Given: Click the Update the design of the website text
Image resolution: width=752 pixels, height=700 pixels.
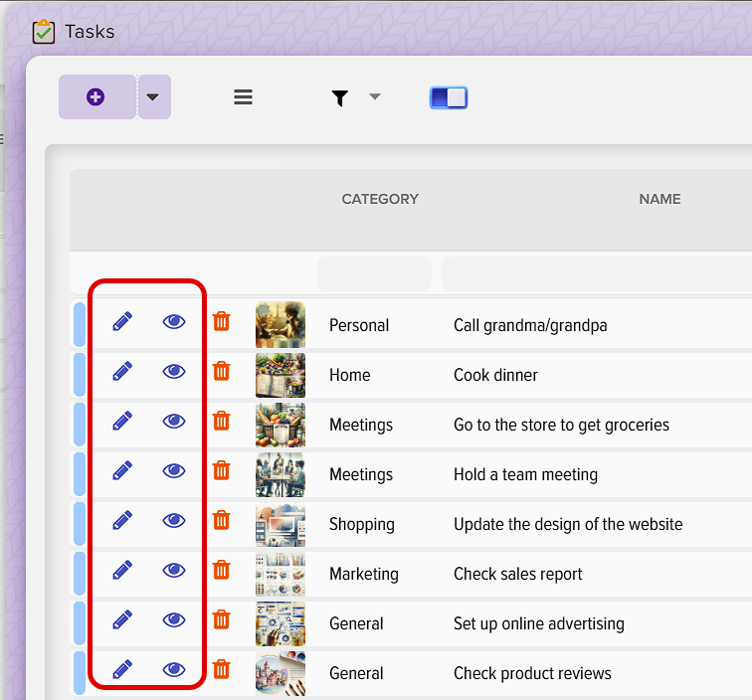Looking at the screenshot, I should (568, 525).
